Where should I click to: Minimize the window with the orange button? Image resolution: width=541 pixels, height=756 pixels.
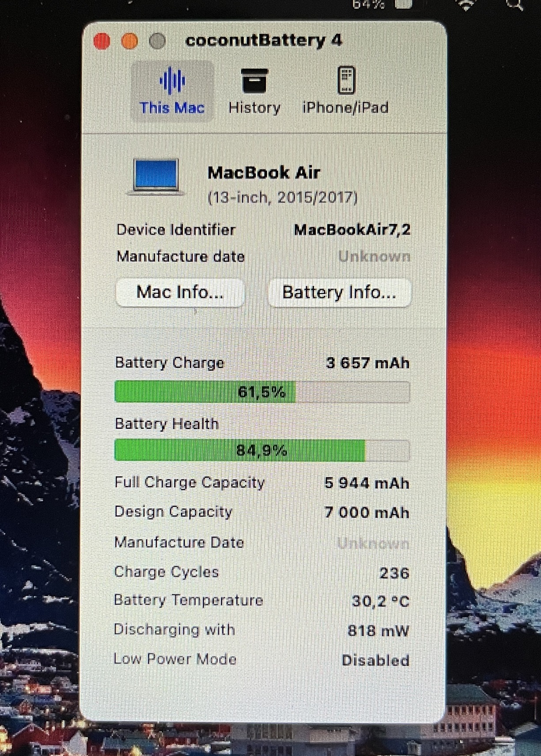(129, 41)
